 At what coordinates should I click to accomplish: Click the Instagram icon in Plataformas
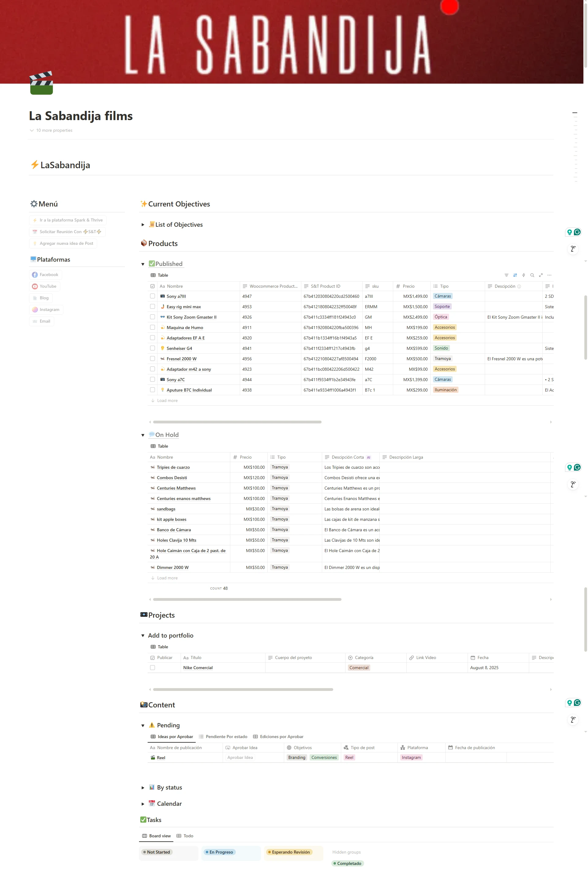[x=35, y=309]
